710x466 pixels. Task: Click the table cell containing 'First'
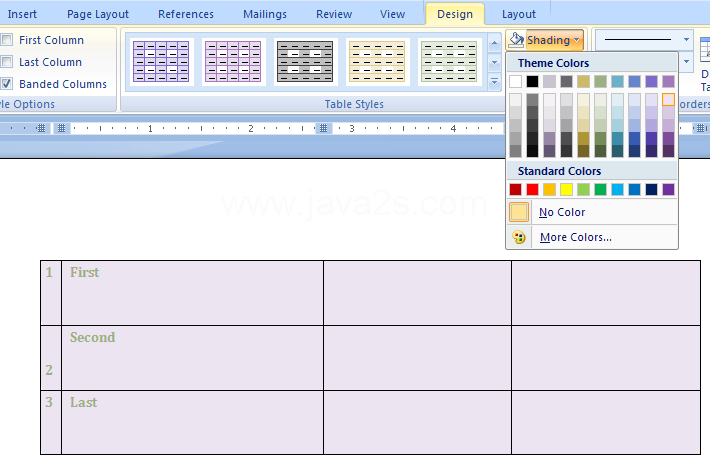(192, 293)
